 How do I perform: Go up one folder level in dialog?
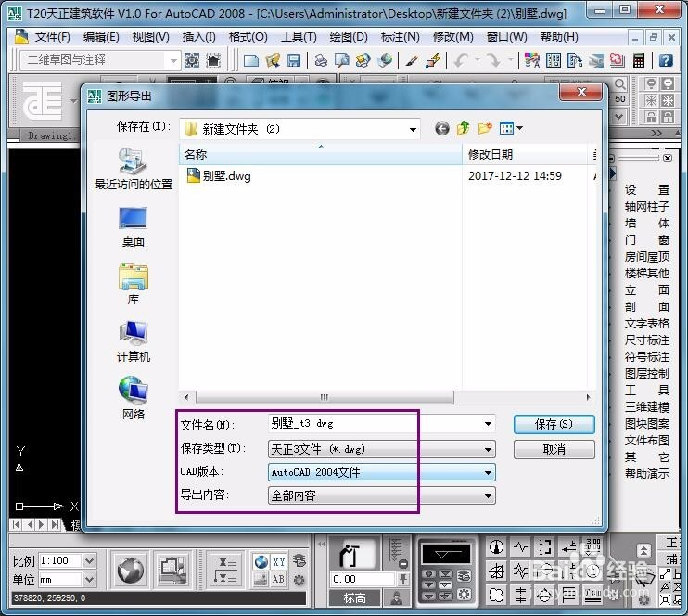coord(464,128)
